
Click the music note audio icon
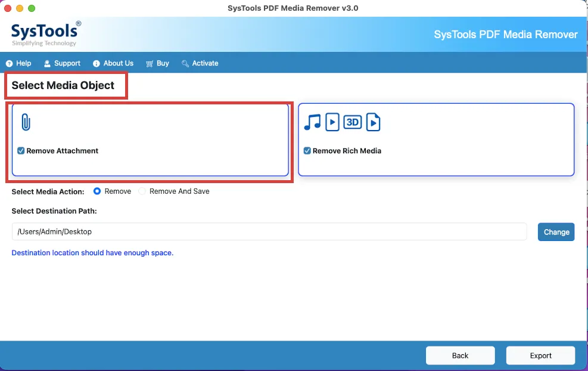(x=312, y=122)
